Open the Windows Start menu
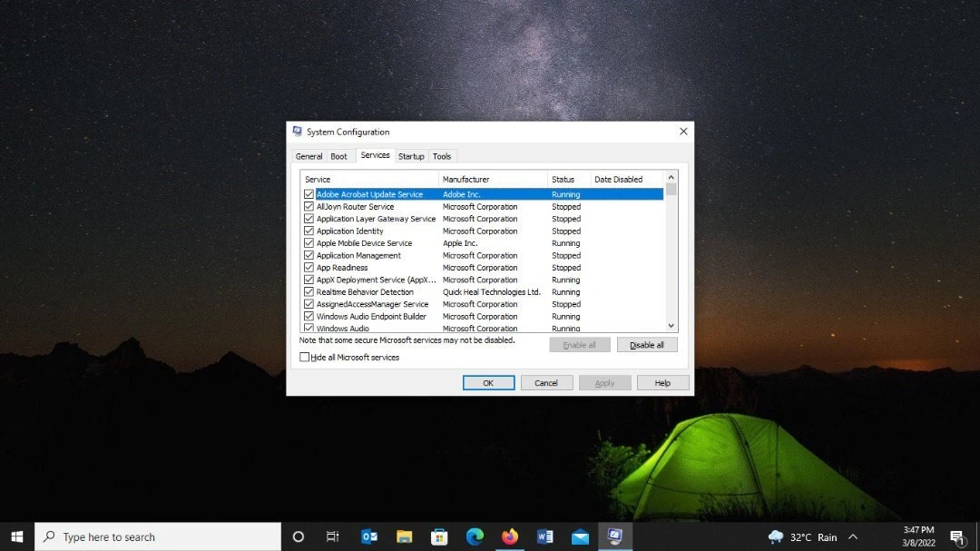The width and height of the screenshot is (980, 551). click(x=17, y=536)
